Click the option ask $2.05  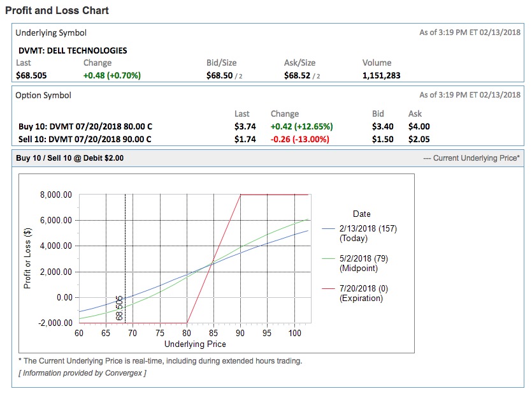[419, 139]
